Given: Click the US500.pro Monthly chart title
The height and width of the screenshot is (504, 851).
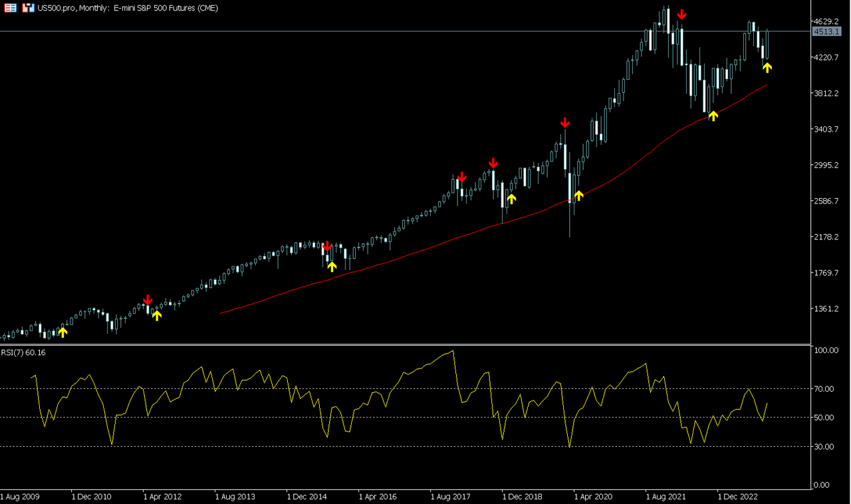Looking at the screenshot, I should coord(128,8).
